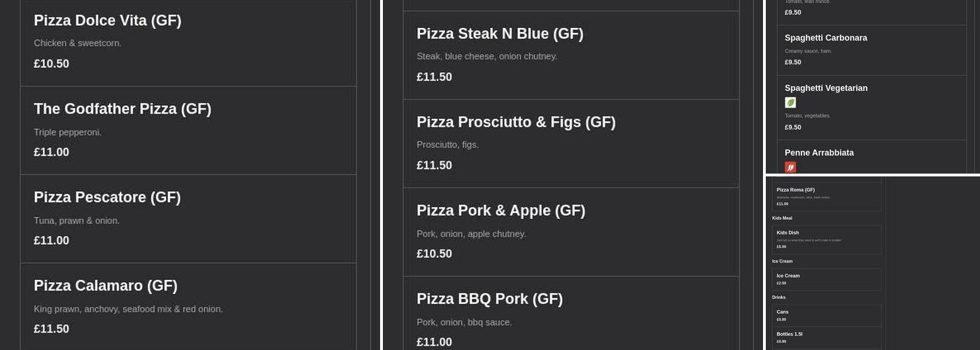Open The Godfather Pizza (GF) item

click(188, 130)
